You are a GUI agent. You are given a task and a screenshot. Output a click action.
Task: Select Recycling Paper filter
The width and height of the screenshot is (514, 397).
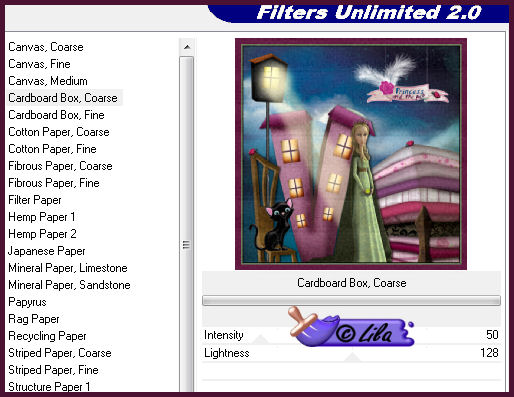(47, 336)
